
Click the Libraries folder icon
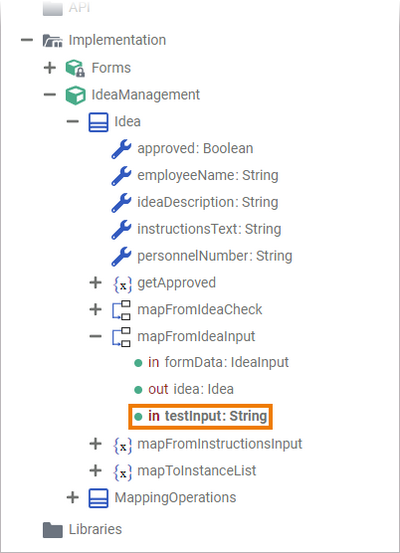pyautogui.click(x=53, y=530)
